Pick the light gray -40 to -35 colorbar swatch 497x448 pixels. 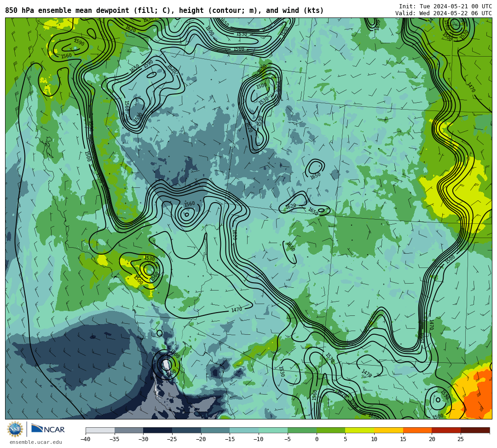(100, 430)
